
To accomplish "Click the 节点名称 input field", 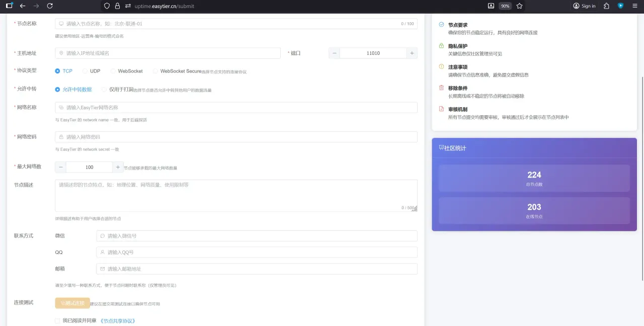I will pyautogui.click(x=236, y=24).
